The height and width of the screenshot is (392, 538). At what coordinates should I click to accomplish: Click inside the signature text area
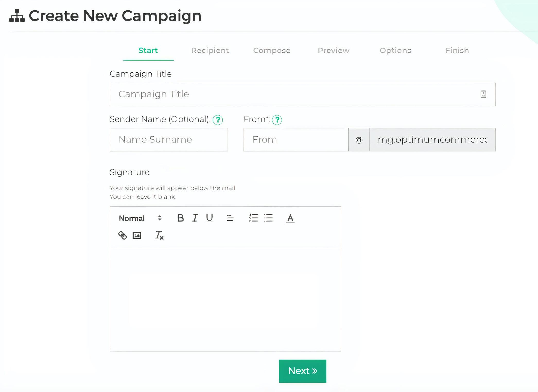pos(225,300)
